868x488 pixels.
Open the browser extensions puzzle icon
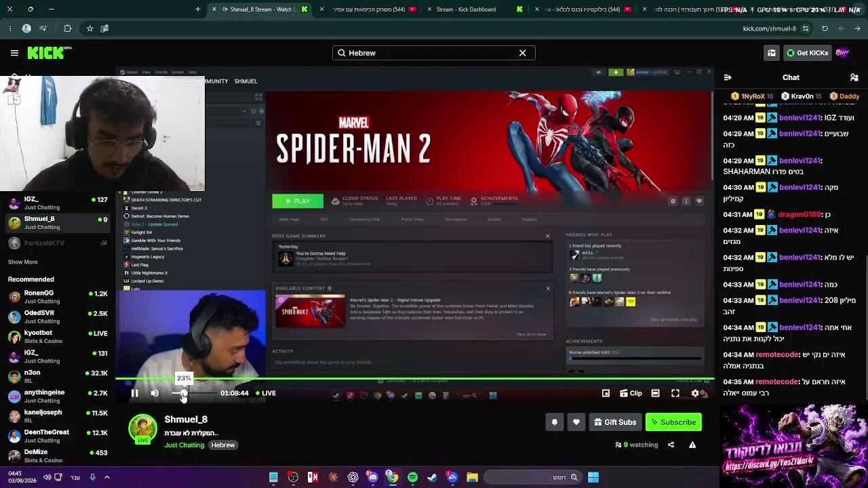coord(67,28)
